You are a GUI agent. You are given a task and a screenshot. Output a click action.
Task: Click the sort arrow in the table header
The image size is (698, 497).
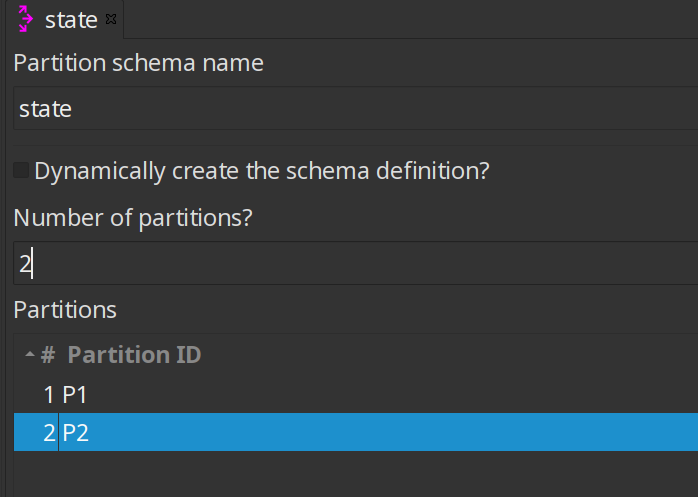click(29, 355)
